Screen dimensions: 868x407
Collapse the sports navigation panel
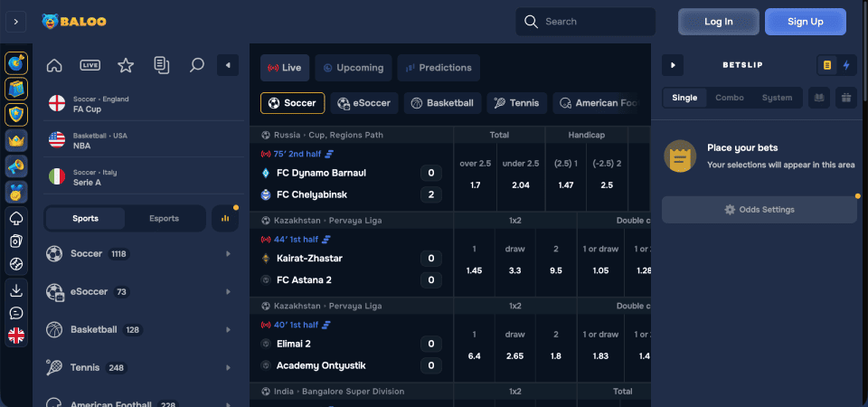coord(228,65)
